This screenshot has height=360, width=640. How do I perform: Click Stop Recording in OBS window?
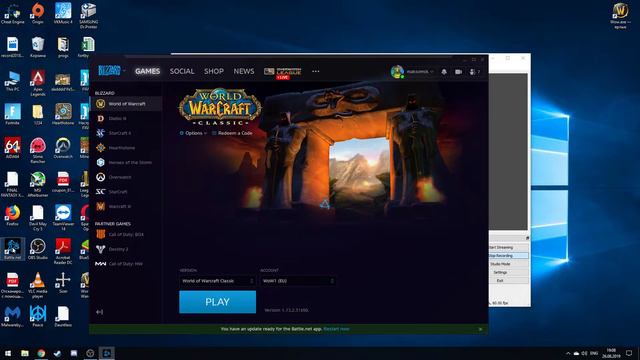508,256
